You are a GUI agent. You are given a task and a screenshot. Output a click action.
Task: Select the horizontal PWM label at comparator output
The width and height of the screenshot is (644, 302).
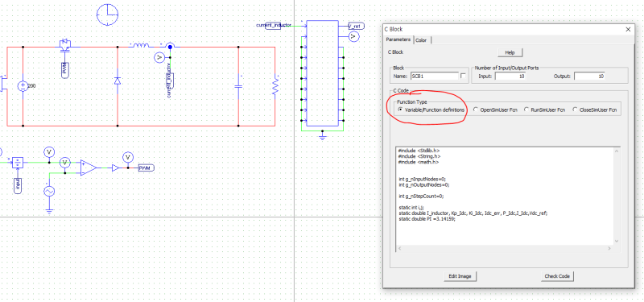point(146,168)
